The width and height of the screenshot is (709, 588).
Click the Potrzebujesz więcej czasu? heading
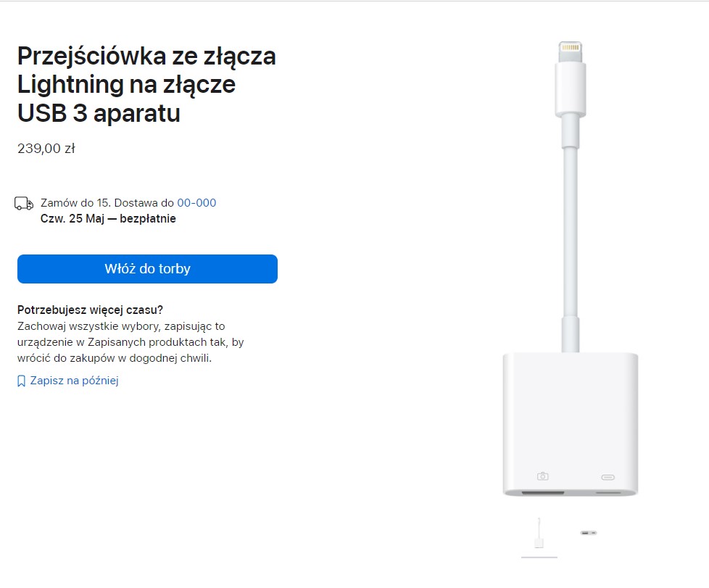pos(90,310)
